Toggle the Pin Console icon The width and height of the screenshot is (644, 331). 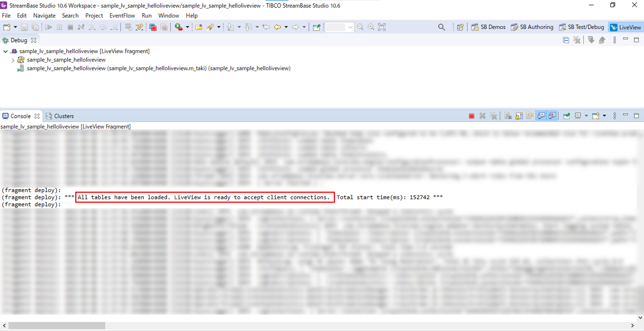click(567, 116)
